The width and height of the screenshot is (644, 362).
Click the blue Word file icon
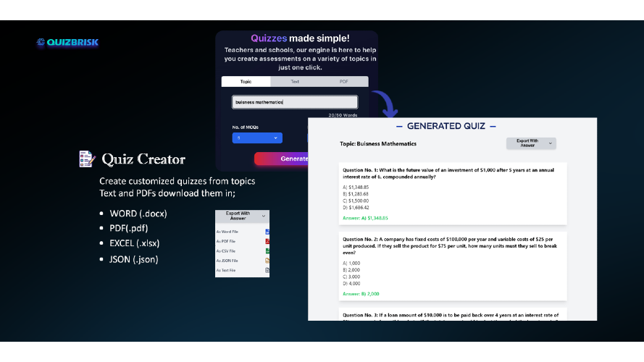pos(267,232)
